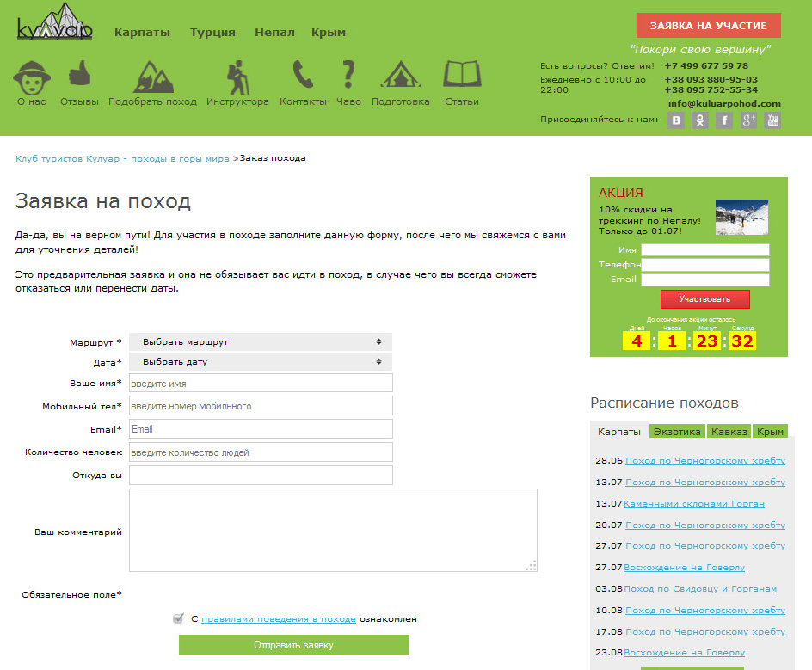Select Непал in the top menu
812x670 pixels.
click(274, 33)
